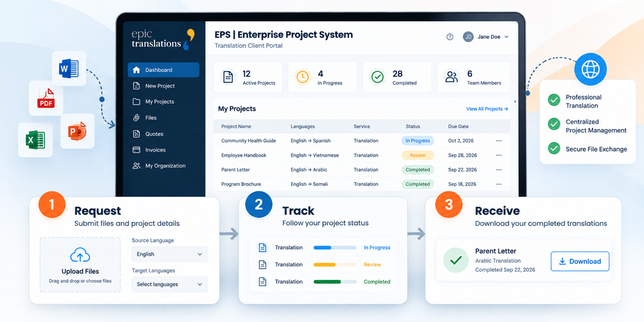Click the JD user avatar
The width and height of the screenshot is (644, 322).
[468, 37]
